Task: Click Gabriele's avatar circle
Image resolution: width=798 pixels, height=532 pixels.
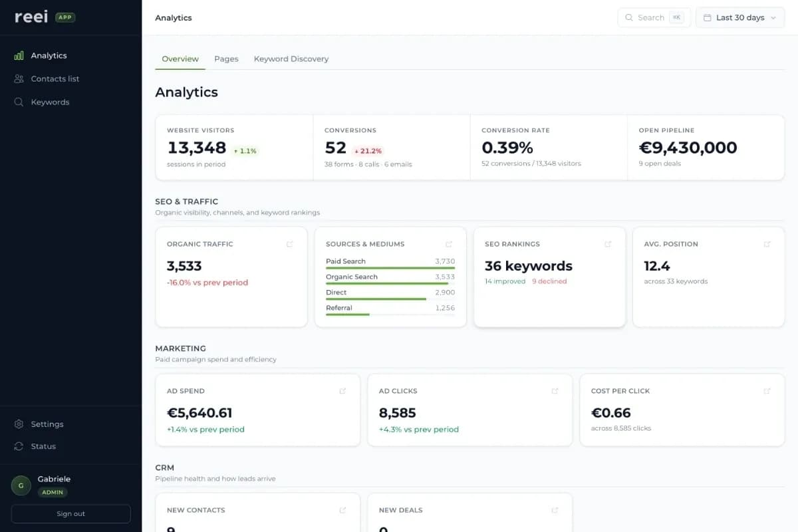Action: [x=21, y=485]
